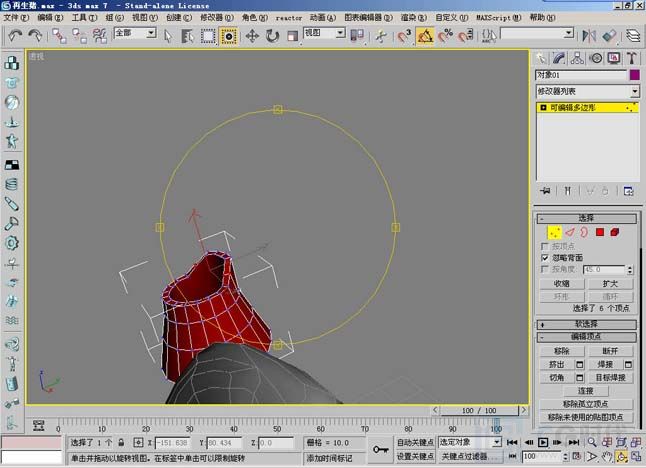This screenshot has width=646, height=468.
Task: Open the 修改器 menu
Action: coord(217,18)
